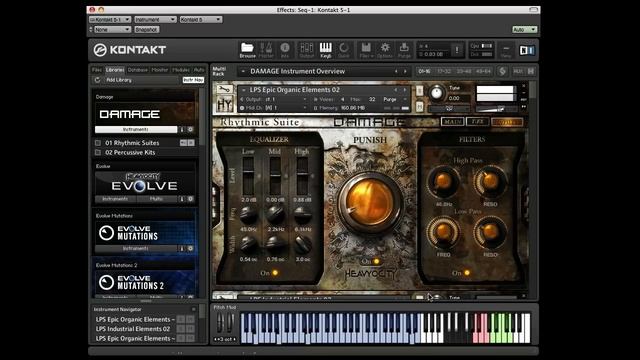640x360 pixels.
Task: Select the 33-48 rack page
Action: (464, 71)
